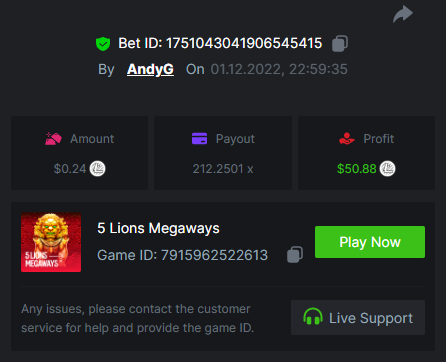Viewport: 446px width, 362px height.
Task: Open Live Support chat
Action: coord(358,317)
